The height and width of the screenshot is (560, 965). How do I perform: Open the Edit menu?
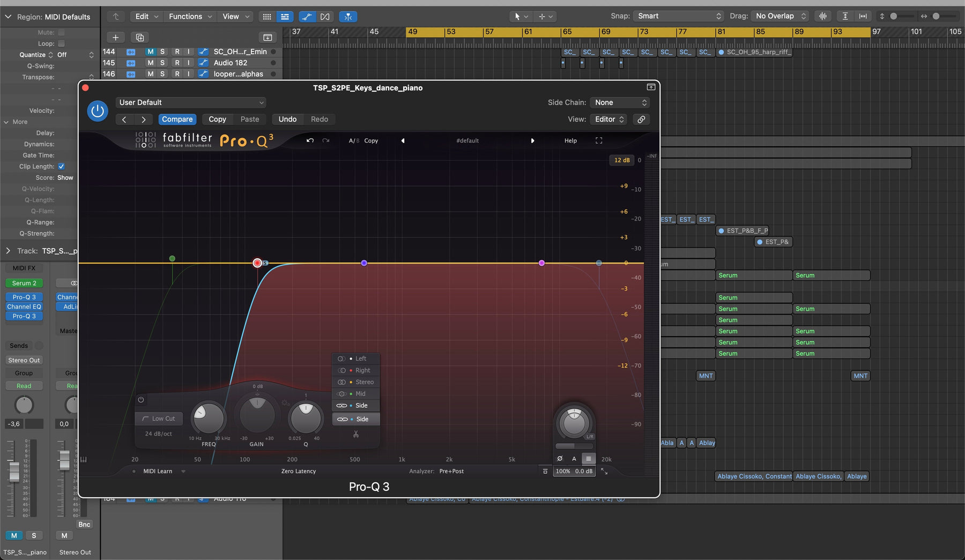pyautogui.click(x=146, y=17)
